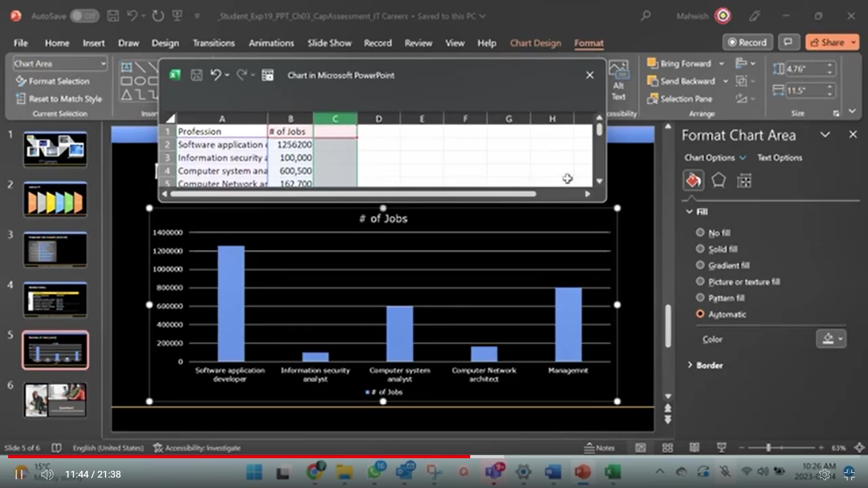Open the fill Color dropdown

click(831, 339)
